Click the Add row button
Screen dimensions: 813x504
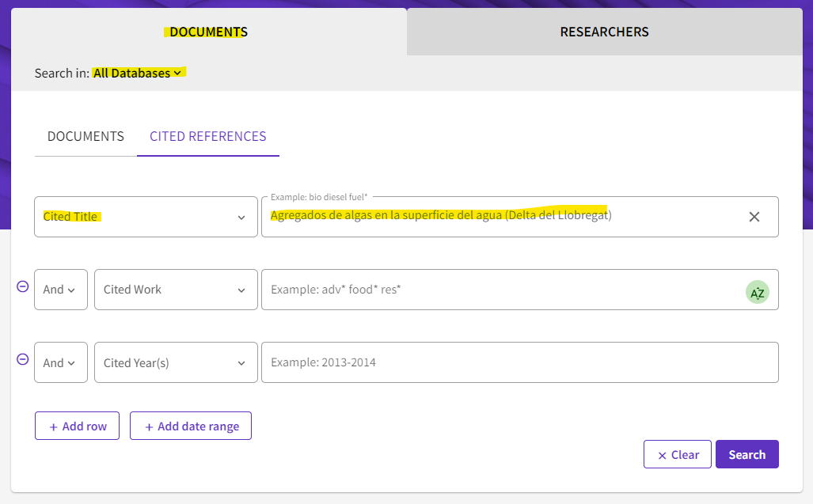click(77, 426)
